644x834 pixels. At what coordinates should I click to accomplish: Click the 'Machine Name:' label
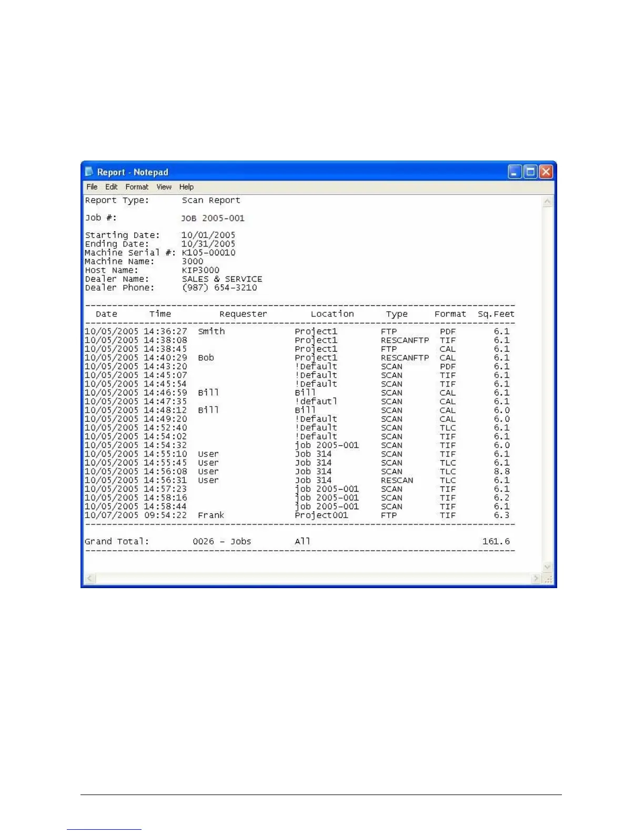click(x=119, y=262)
